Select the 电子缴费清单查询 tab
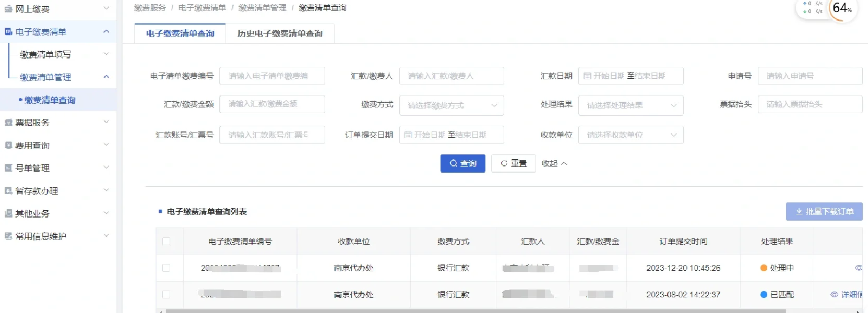868x313 pixels. point(180,33)
